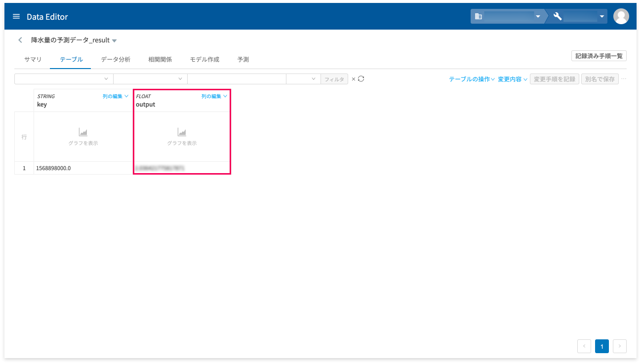The height and width of the screenshot is (364, 641).
Task: Open the second filter condition dropdown
Action: coord(150,79)
